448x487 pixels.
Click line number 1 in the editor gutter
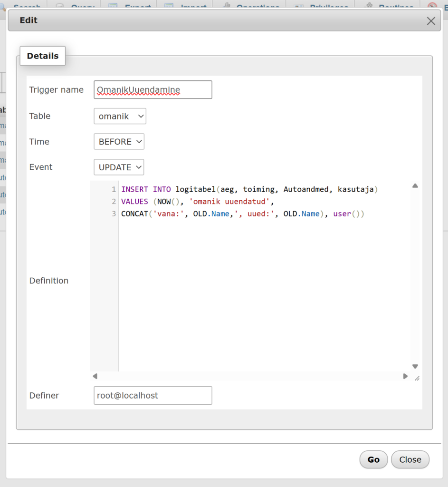(114, 189)
